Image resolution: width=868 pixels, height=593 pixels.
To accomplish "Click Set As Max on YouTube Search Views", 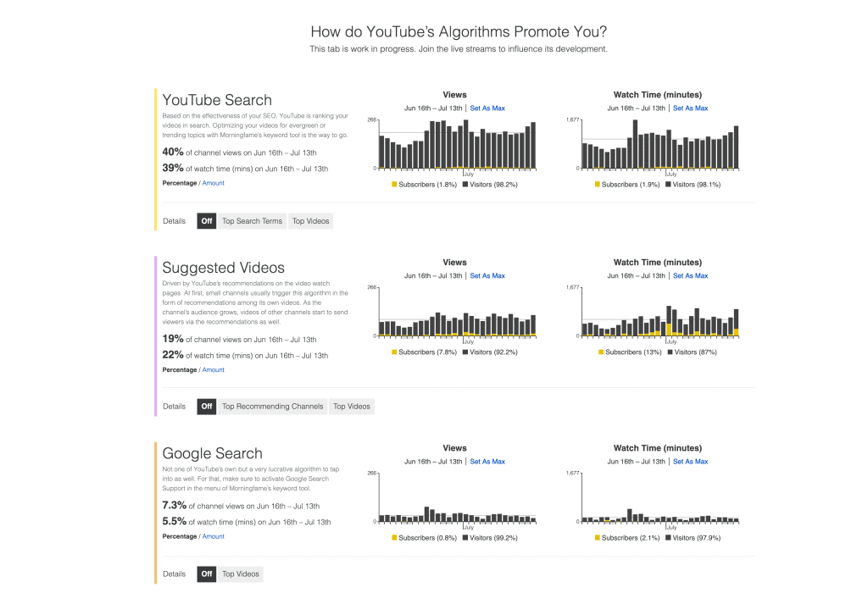I will (x=487, y=108).
